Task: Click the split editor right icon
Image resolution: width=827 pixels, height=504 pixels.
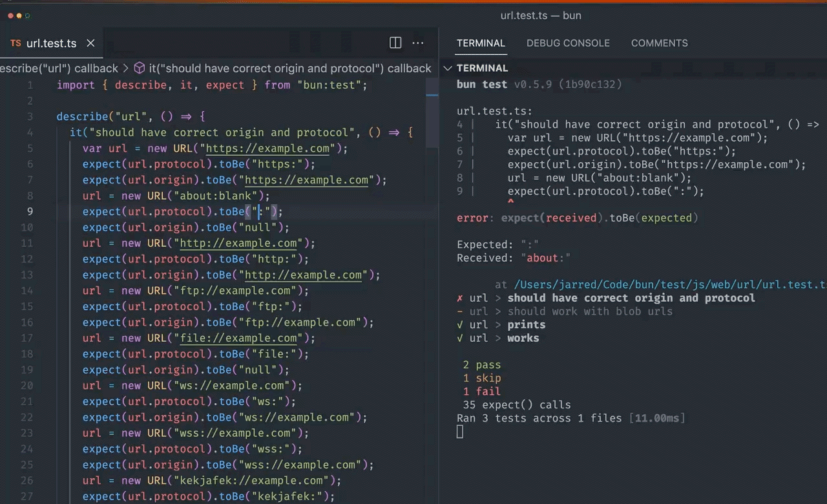Action: (395, 43)
